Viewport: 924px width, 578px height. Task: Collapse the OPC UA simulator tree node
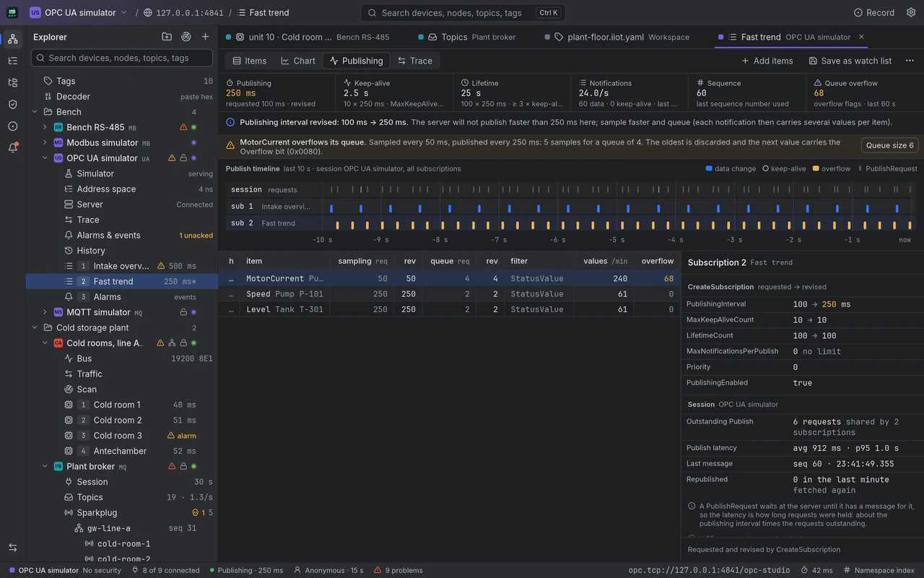click(45, 158)
